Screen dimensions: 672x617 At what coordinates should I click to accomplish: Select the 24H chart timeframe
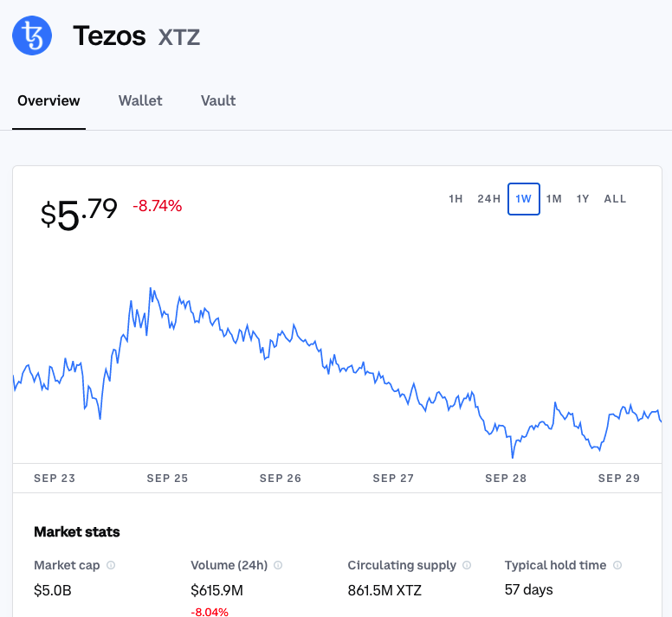489,199
